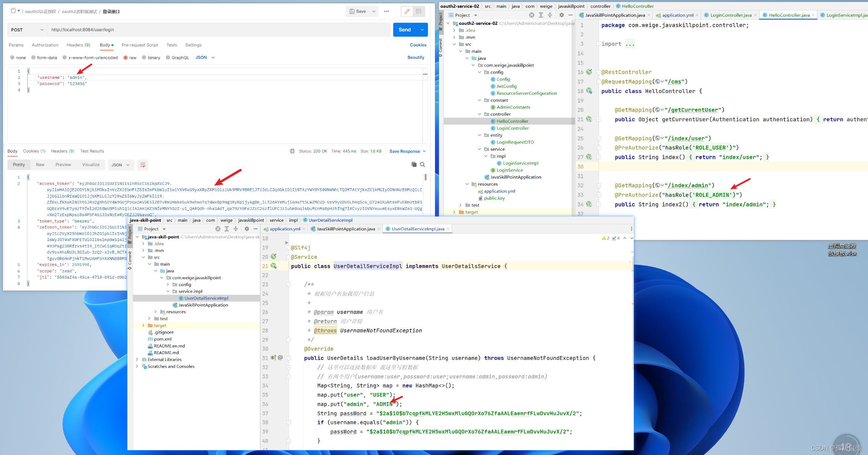Viewport: 868px width, 455px height.
Task: Open UserDetailServiceImpl.java file
Action: [x=205, y=298]
